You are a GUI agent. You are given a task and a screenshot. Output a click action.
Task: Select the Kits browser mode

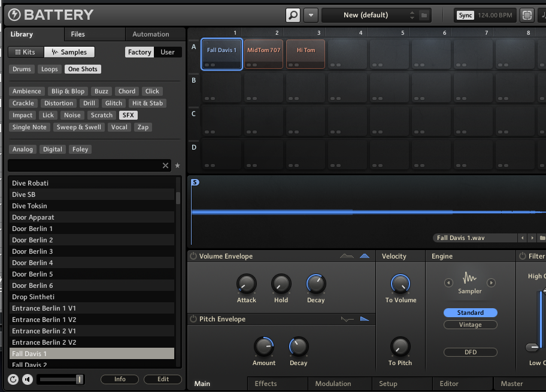click(26, 52)
